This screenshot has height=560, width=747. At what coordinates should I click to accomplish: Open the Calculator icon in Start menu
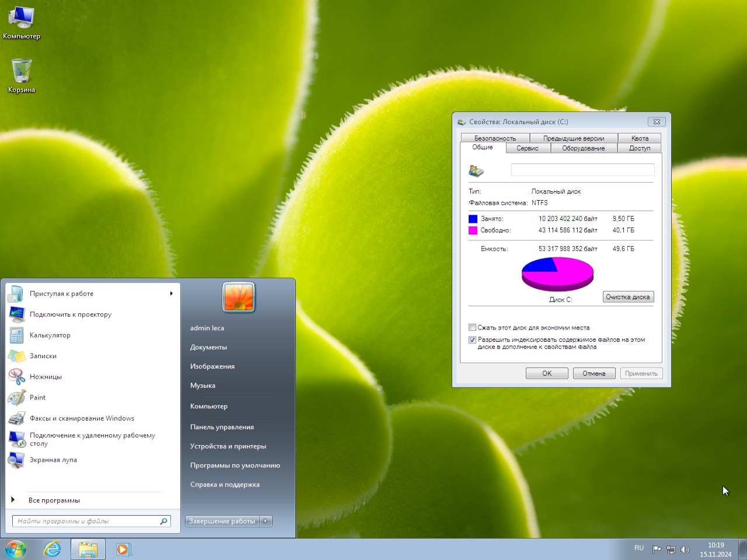coord(16,335)
